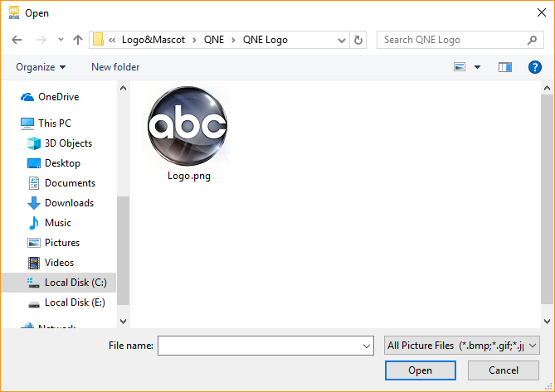Go up one folder level
The height and width of the screenshot is (392, 555).
click(78, 40)
